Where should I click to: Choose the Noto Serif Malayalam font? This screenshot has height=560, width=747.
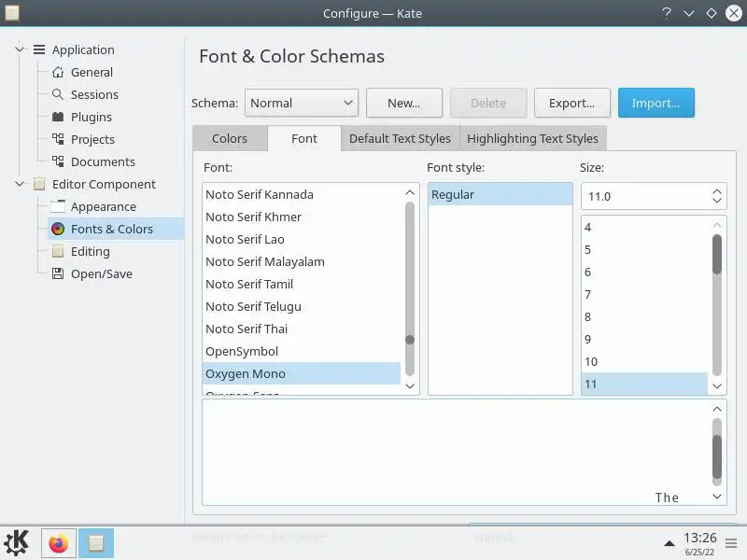pos(301,261)
